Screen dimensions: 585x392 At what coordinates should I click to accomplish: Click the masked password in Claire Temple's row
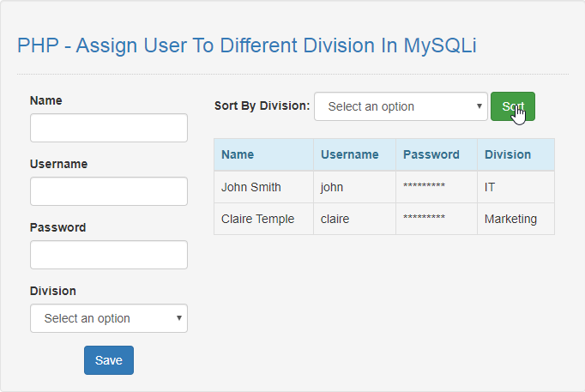coord(425,217)
